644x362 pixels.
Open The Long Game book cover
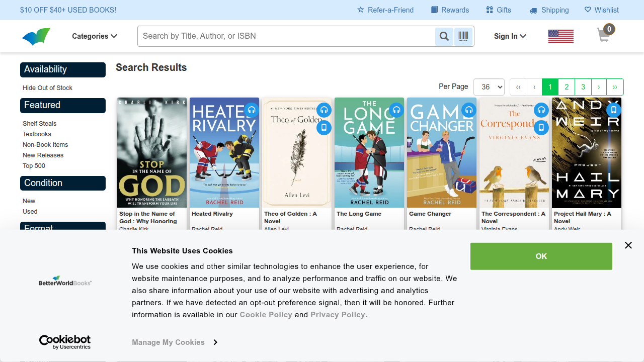[369, 153]
